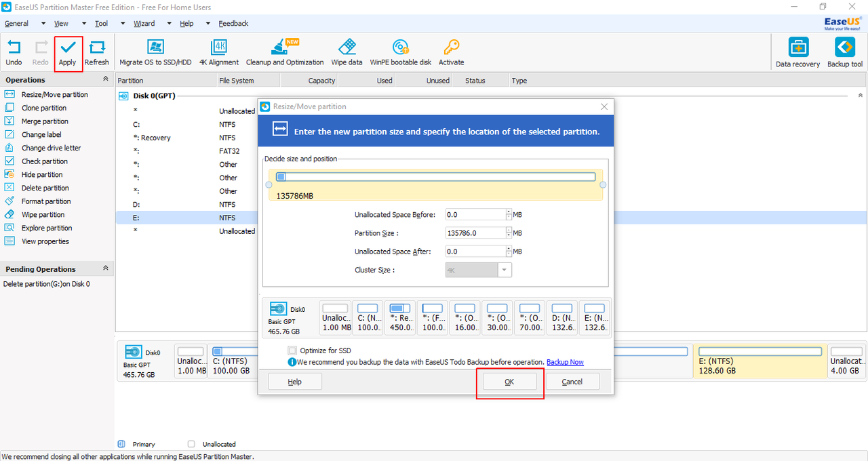The width and height of the screenshot is (868, 461).
Task: Click the dropdown arrow beside View
Action: [x=84, y=24]
